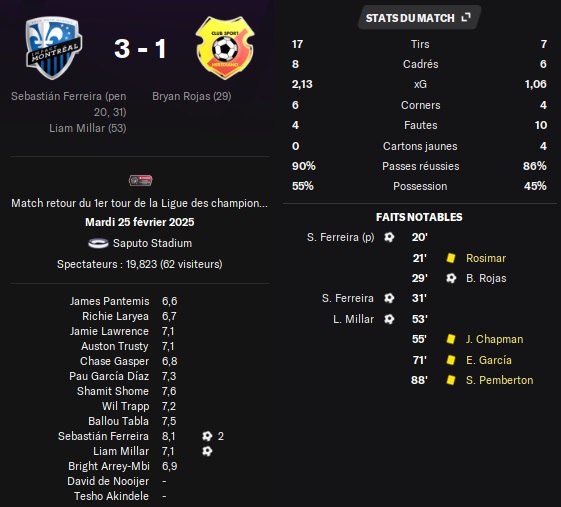The width and height of the screenshot is (561, 507).
Task: Open Sebastián Ferreira's profile in lineup list
Action: (x=103, y=436)
